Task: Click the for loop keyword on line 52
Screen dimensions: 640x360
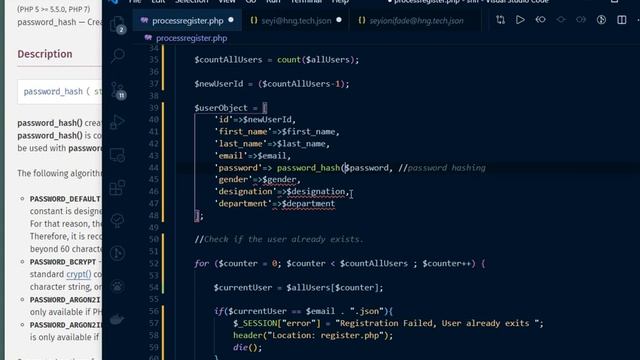Action: [x=202, y=263]
